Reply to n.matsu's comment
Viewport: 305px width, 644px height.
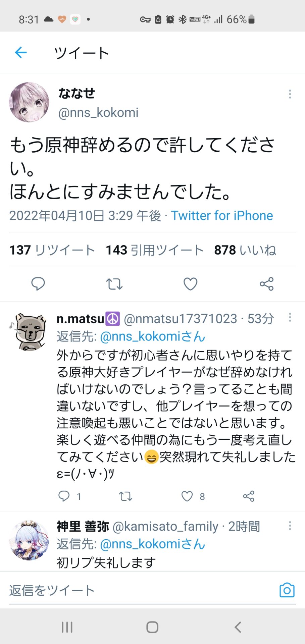tap(64, 496)
